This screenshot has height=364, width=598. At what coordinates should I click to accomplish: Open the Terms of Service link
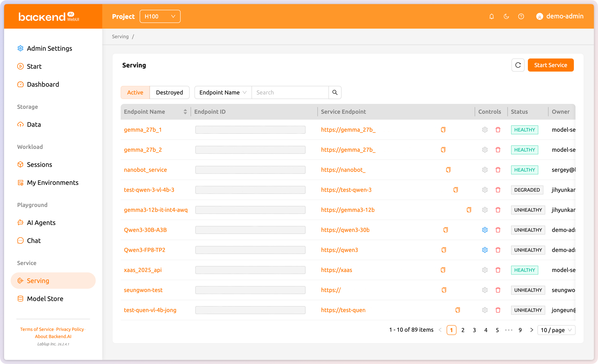tap(37, 329)
